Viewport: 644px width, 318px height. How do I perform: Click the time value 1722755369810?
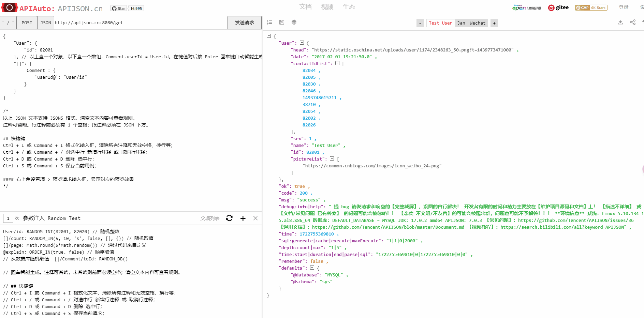pyautogui.click(x=317, y=234)
